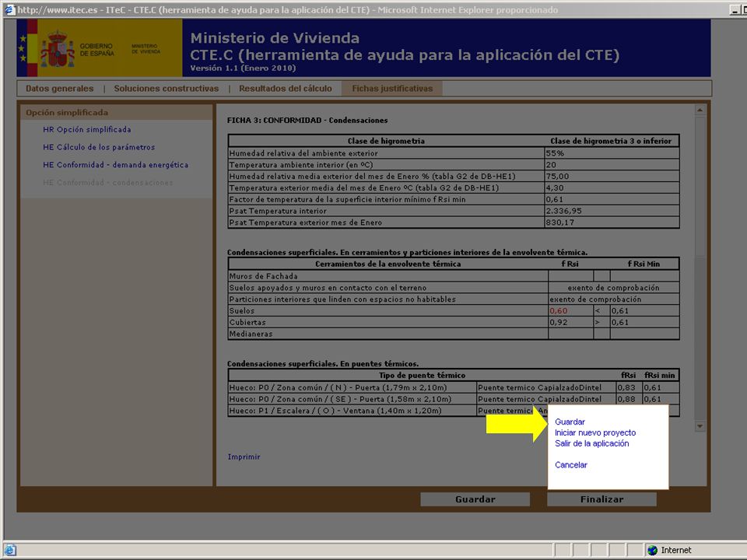
Task: Click Cancelar in the popup menu
Action: point(570,465)
